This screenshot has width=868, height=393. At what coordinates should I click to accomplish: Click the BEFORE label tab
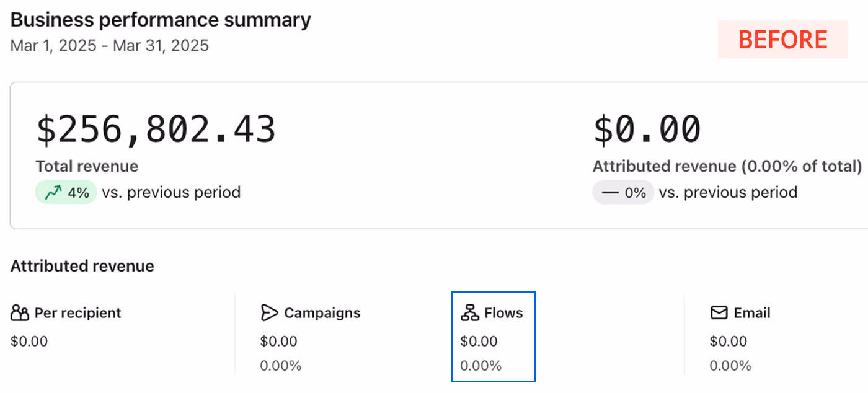coord(782,39)
